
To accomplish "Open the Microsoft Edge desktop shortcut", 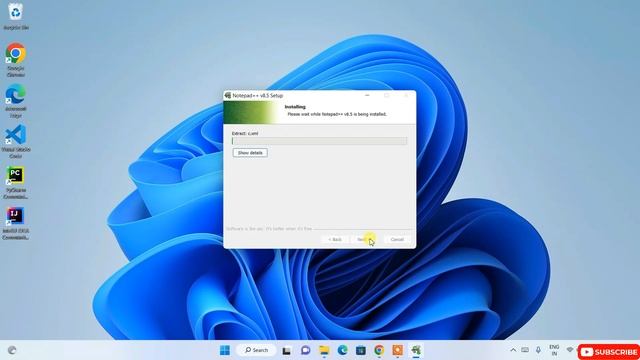I will coord(16,100).
